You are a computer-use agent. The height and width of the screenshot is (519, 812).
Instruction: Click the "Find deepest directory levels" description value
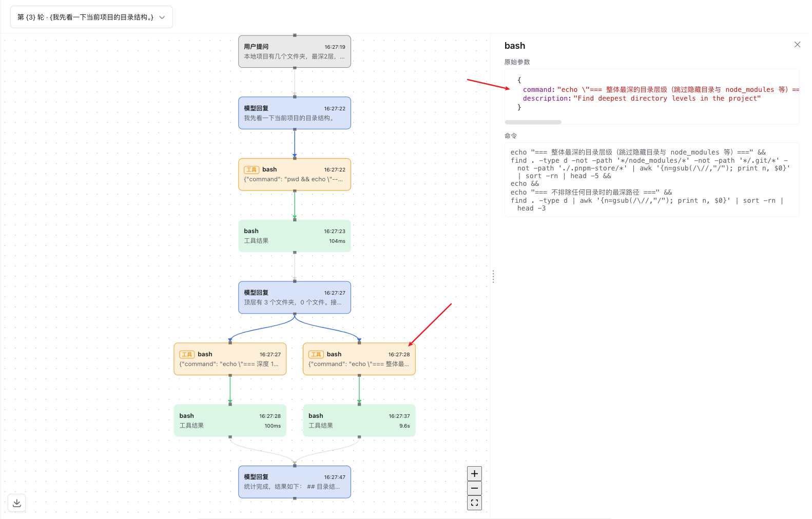coord(667,99)
